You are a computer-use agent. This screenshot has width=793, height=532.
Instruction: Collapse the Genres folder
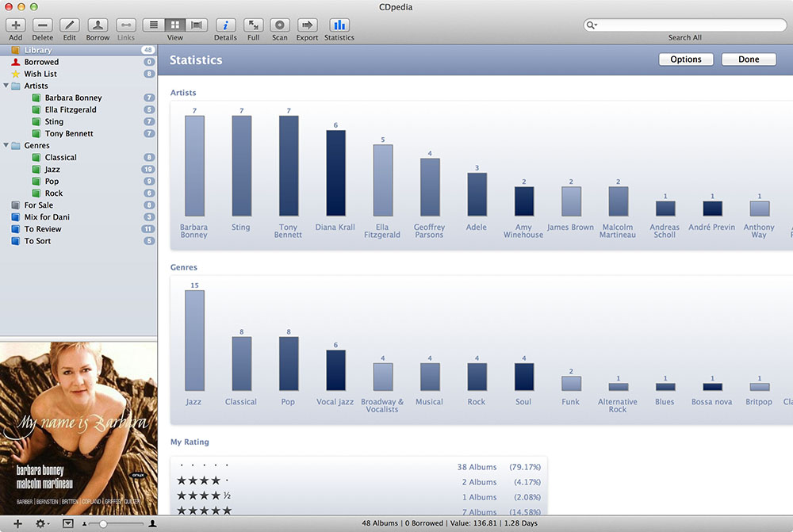pyautogui.click(x=6, y=146)
